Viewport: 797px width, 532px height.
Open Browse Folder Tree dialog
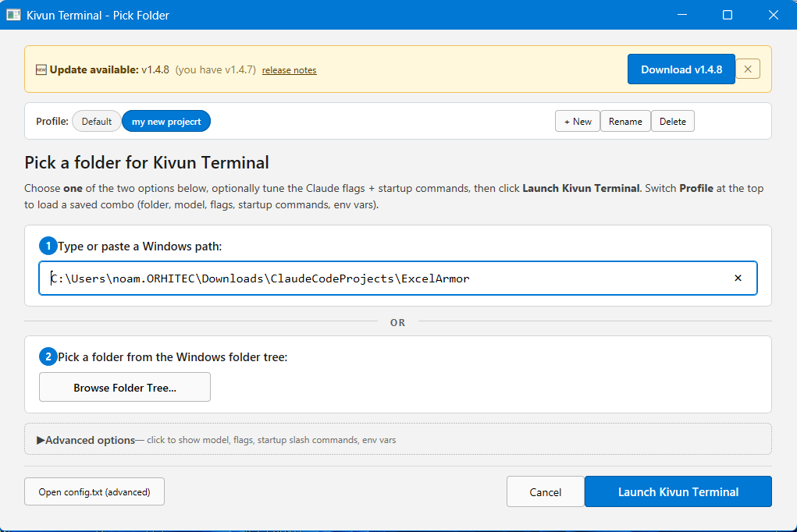pos(125,387)
